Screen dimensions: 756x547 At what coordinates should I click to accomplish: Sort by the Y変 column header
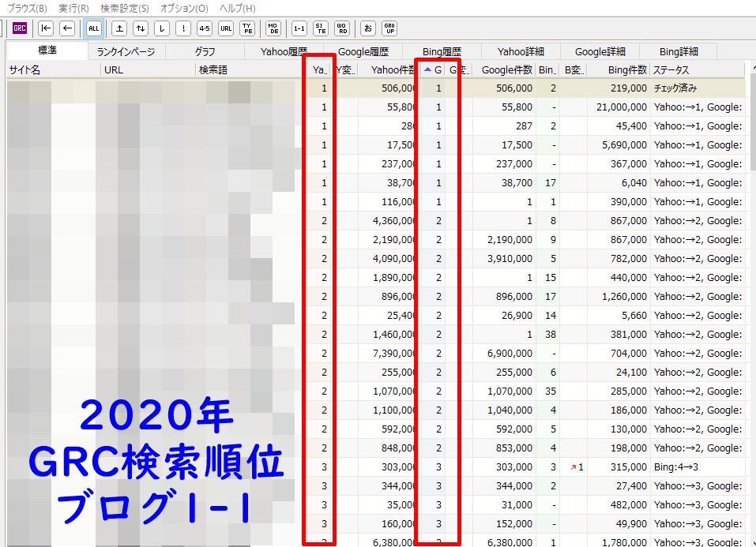point(346,70)
